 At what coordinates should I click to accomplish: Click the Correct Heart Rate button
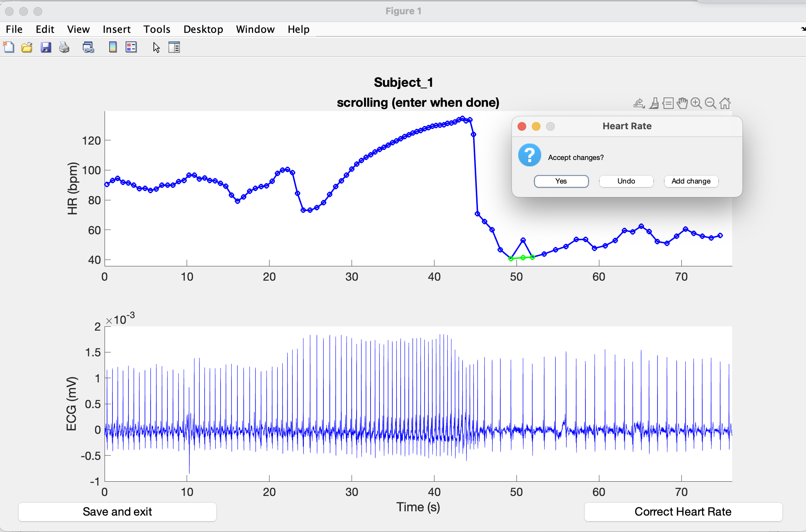pos(682,512)
